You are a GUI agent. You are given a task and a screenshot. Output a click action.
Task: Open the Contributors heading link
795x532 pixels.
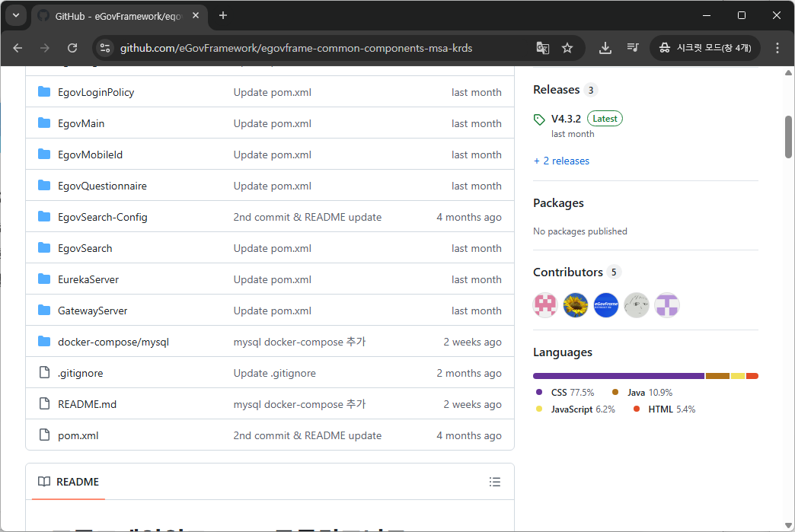pos(568,272)
